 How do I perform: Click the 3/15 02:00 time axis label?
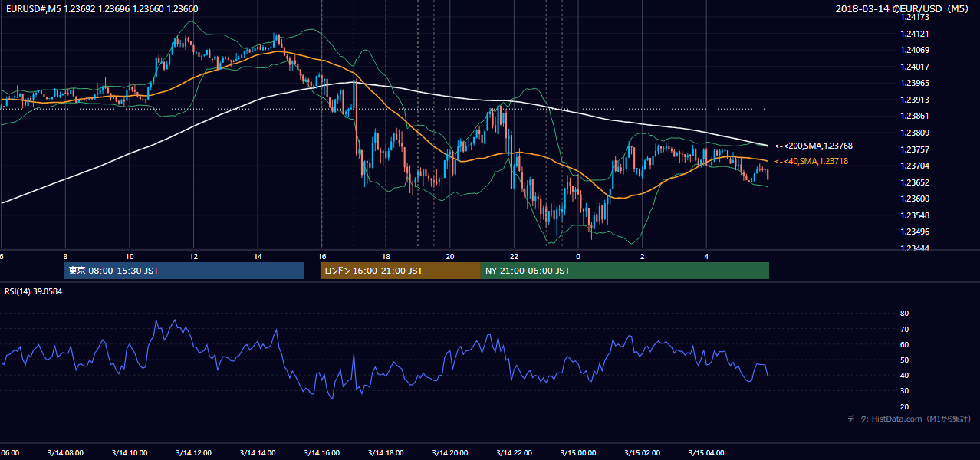pos(642,452)
